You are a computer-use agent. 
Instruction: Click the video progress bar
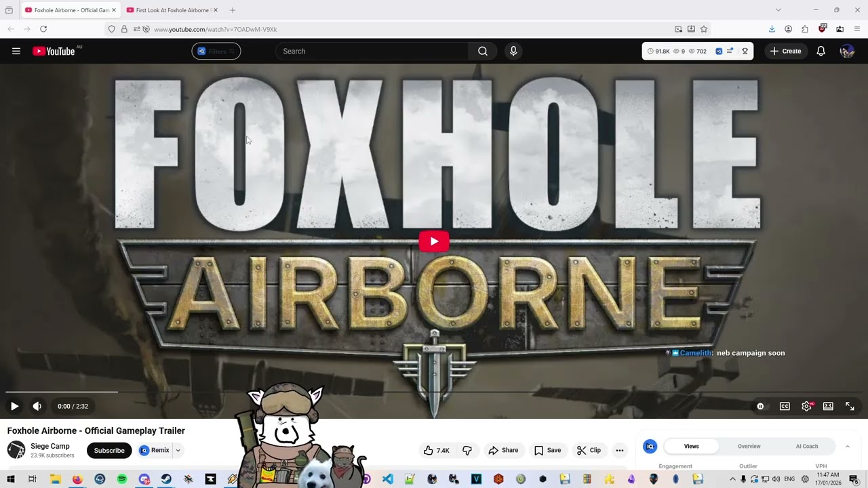(434, 392)
